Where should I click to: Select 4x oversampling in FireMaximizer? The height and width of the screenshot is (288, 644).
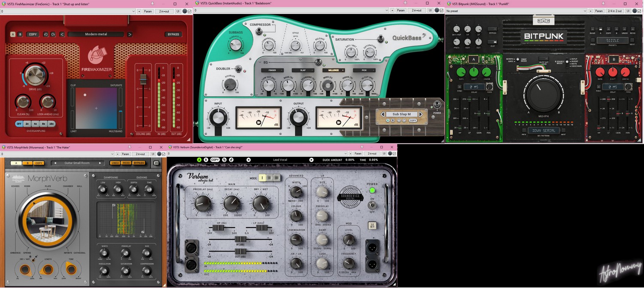click(x=35, y=124)
